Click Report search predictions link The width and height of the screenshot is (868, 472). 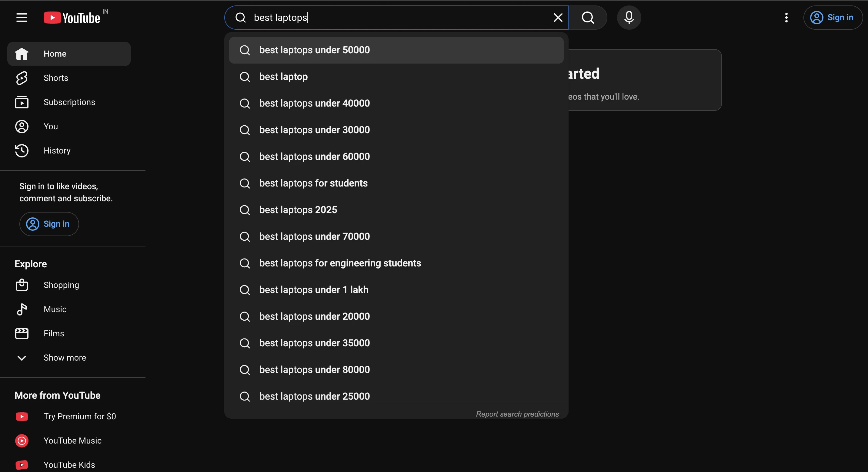tap(517, 414)
